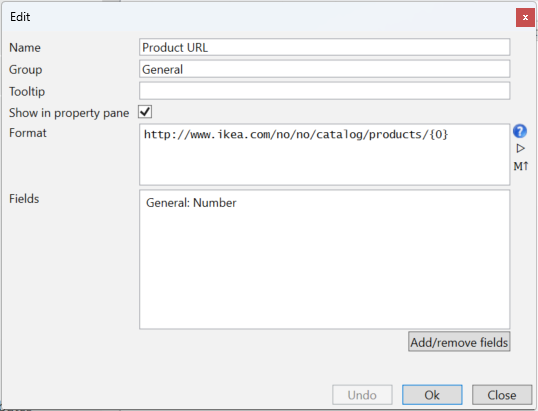Screen dimensions: 538x411
Task: Open the blue help icon beside Format
Action: tap(520, 131)
